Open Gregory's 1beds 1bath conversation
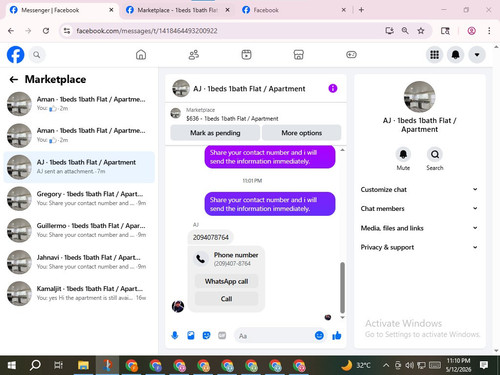The width and height of the screenshot is (500, 375). point(79,199)
